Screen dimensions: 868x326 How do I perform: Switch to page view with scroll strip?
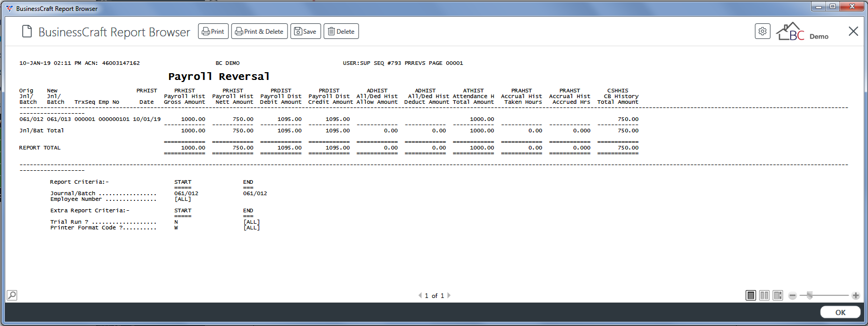(x=778, y=295)
